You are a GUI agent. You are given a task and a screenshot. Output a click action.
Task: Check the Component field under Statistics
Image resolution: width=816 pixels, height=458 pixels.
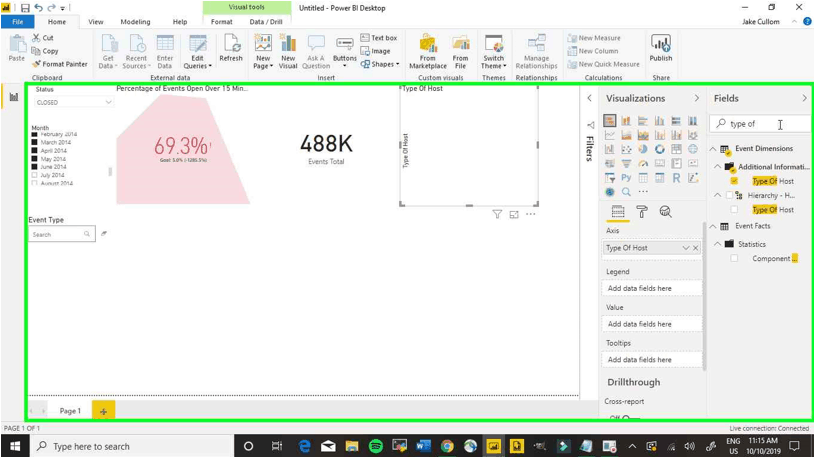(734, 258)
